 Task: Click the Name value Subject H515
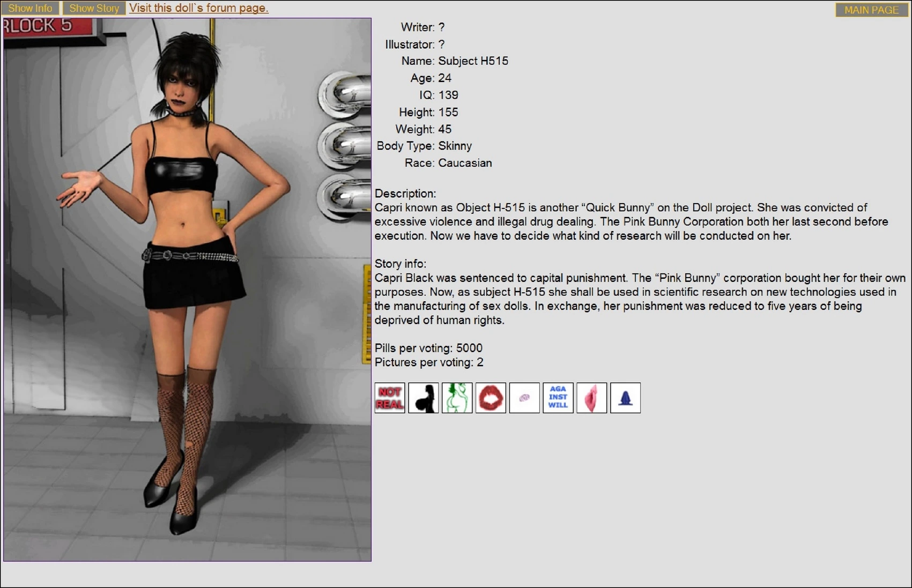(473, 61)
